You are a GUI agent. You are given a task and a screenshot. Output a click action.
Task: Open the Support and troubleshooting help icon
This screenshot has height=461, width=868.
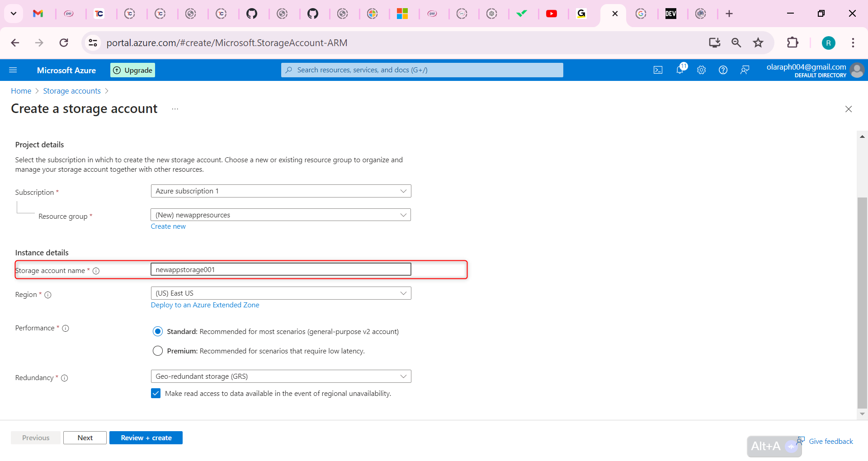tap(723, 70)
